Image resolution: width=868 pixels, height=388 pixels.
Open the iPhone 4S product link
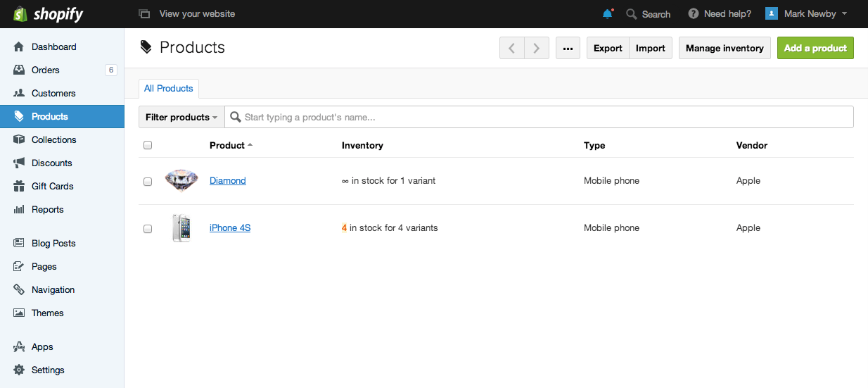tap(230, 227)
